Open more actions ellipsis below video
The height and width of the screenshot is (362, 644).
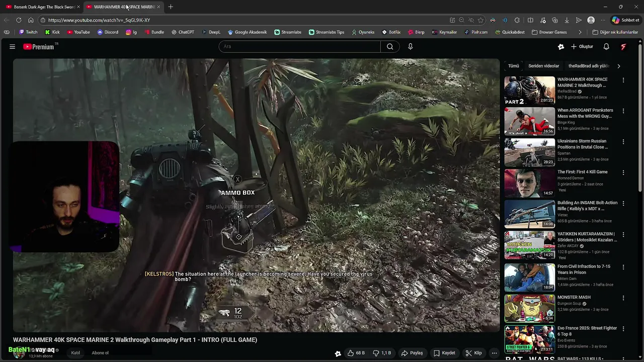[x=495, y=353]
